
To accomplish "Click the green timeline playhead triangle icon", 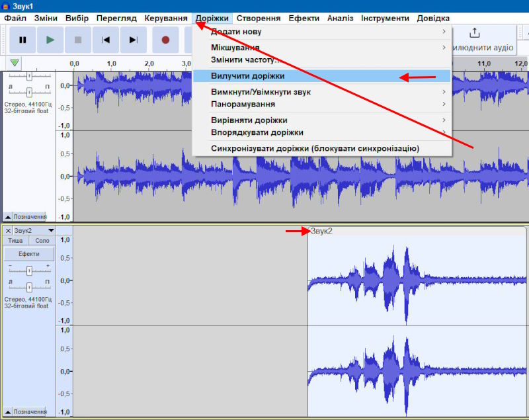I will point(15,62).
